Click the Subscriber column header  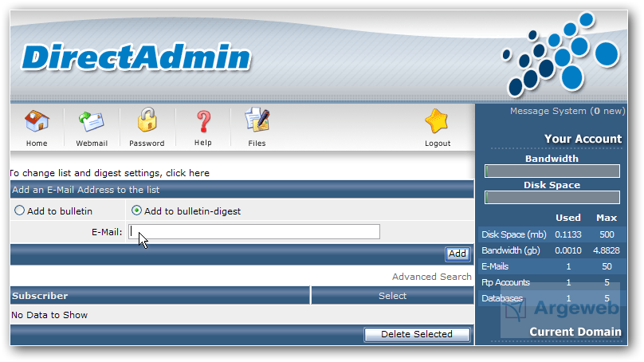[x=40, y=296]
